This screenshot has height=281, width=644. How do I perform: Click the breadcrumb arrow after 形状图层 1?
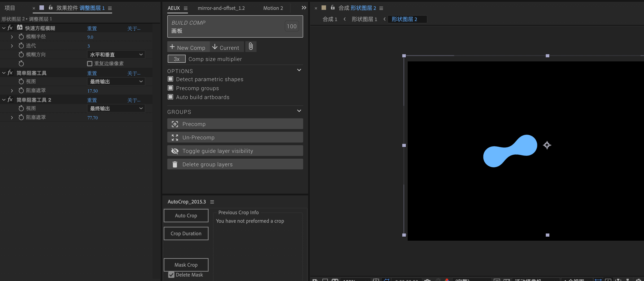click(x=384, y=19)
